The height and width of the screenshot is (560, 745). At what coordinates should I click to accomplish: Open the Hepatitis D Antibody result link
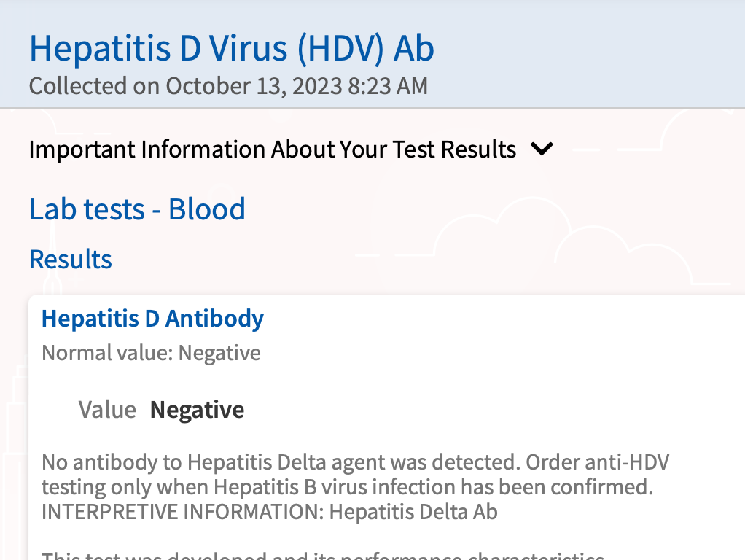point(152,319)
